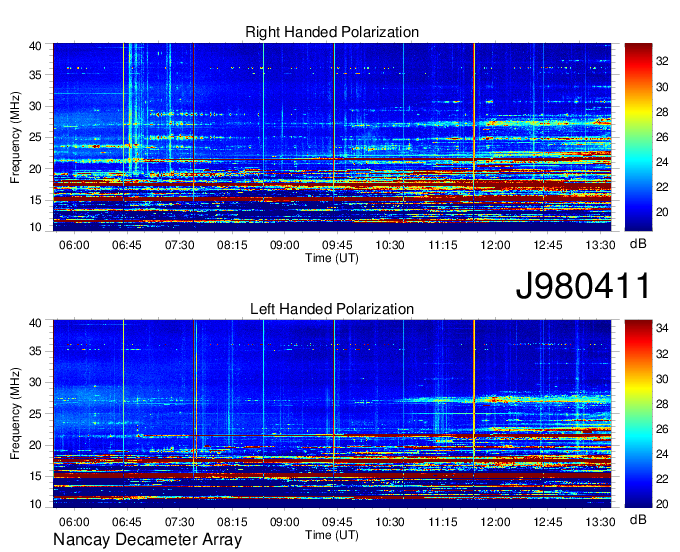
Task: Click the "09:00" time tick under bottom plot
Action: 284,522
